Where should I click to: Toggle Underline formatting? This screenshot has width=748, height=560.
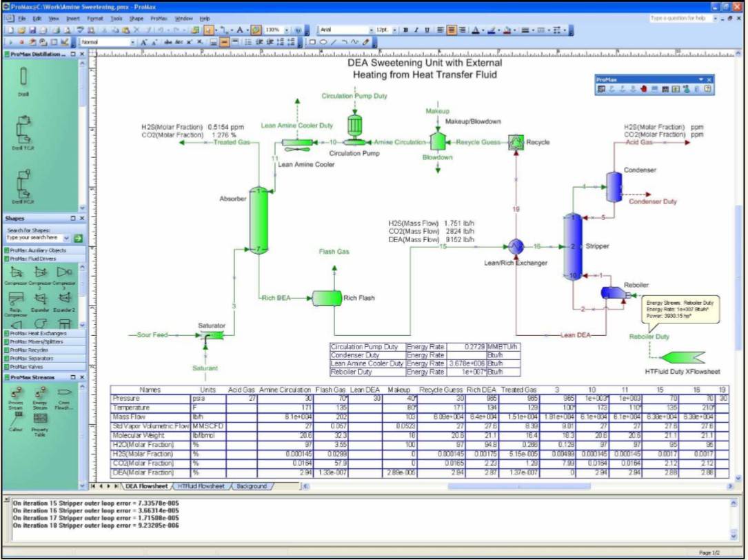[427, 30]
